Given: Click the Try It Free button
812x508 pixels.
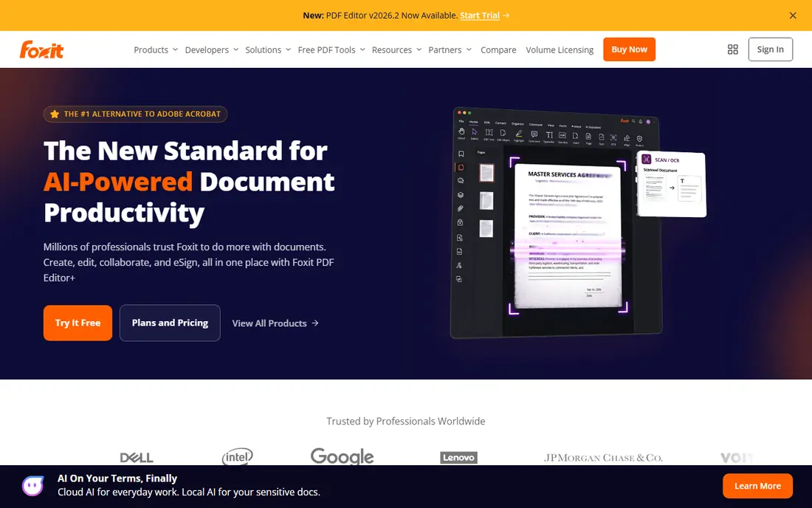Looking at the screenshot, I should coord(78,323).
